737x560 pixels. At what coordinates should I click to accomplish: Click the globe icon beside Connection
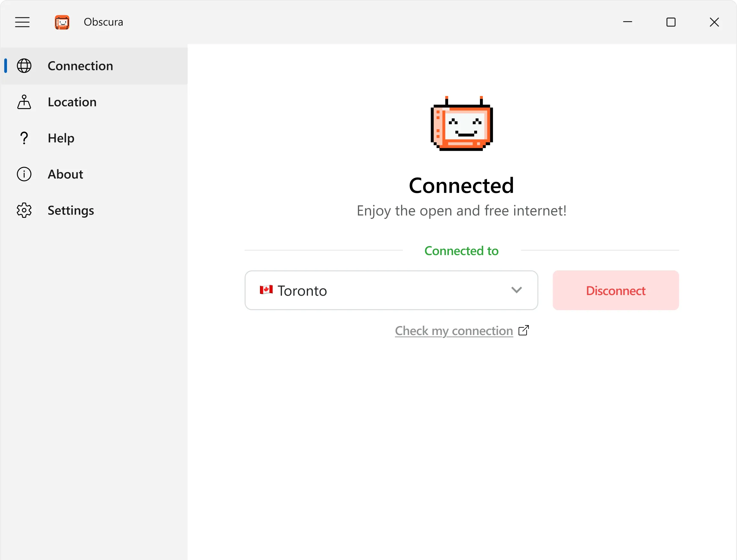point(24,66)
